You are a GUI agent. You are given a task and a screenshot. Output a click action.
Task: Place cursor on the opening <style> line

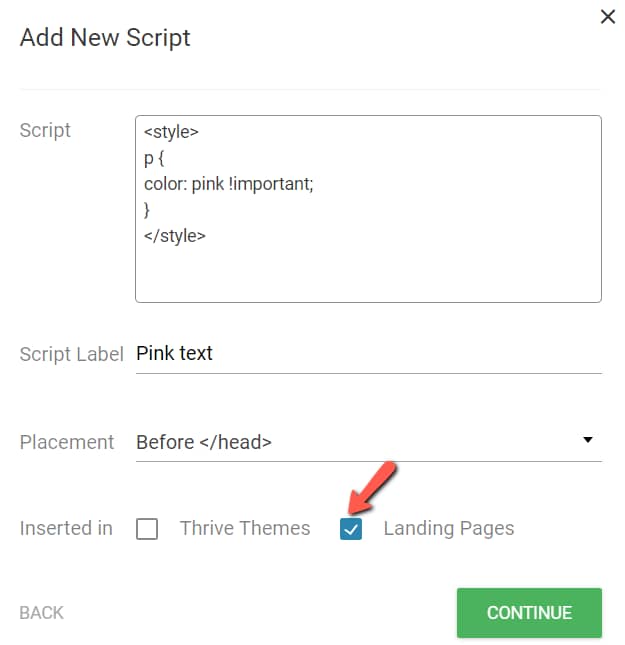pyautogui.click(x=172, y=132)
